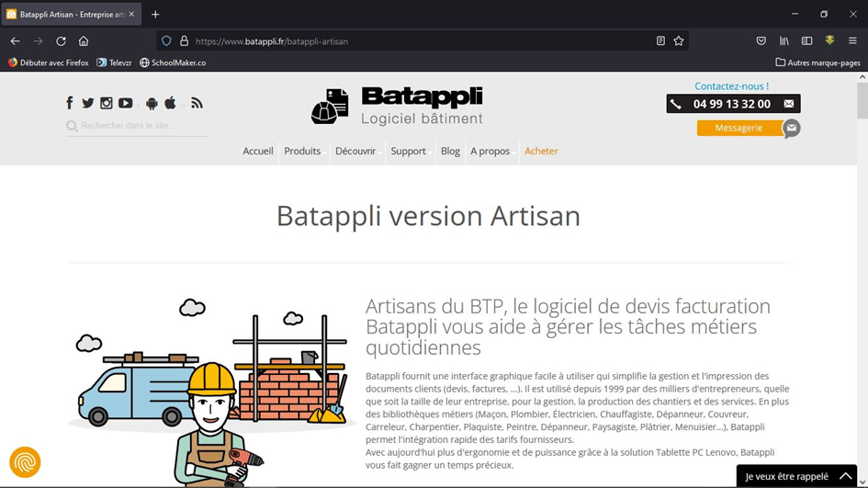Open Batappli's YouTube icon
Image resolution: width=868 pixels, height=488 pixels.
point(126,103)
